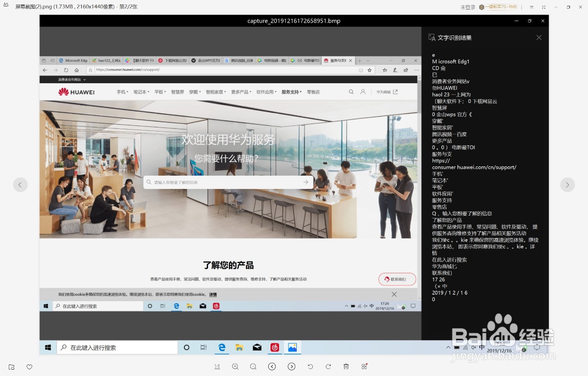Mark the image as favorite with the heart icon

(x=29, y=367)
